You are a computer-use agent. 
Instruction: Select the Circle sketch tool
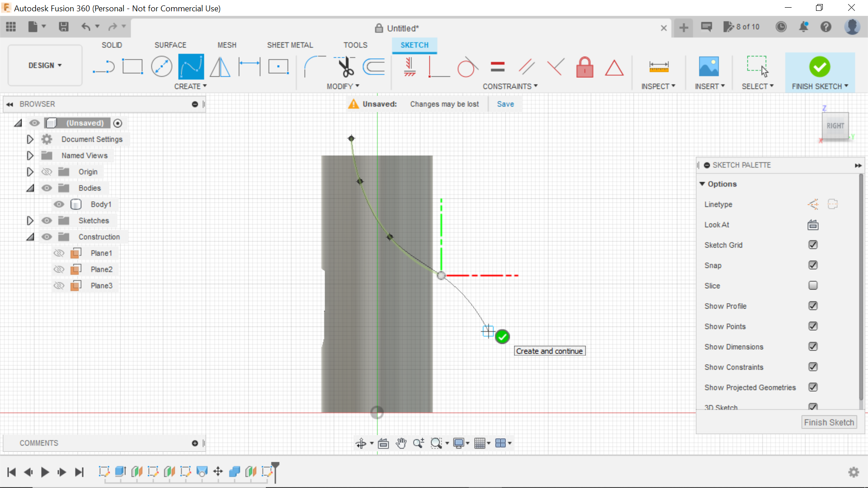click(x=161, y=67)
